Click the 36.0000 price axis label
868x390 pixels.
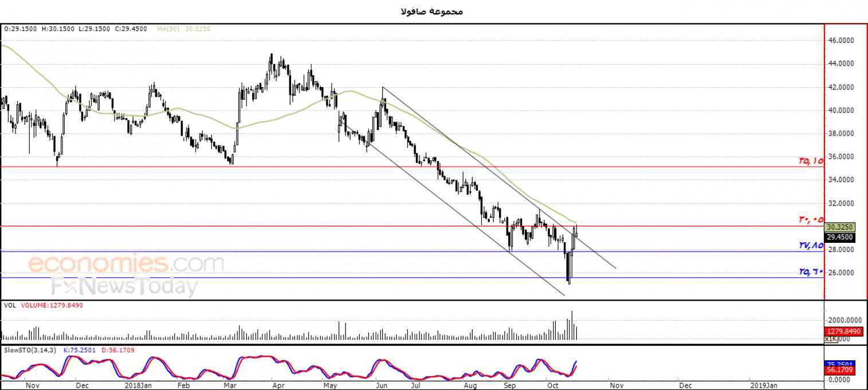point(842,156)
